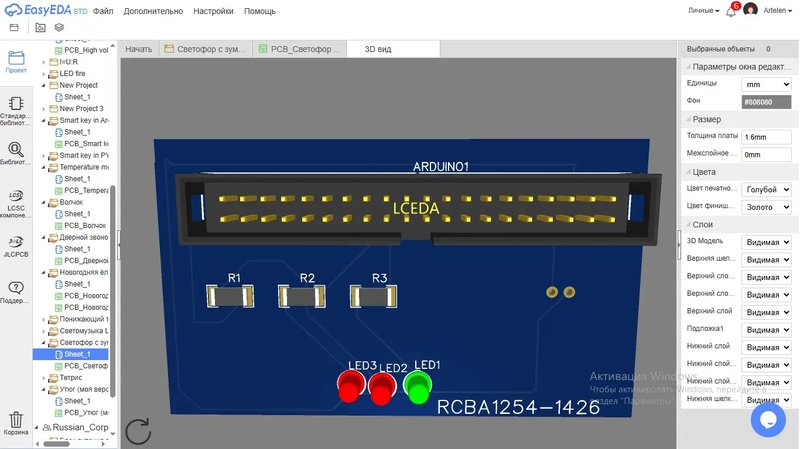This screenshot has width=800, height=449.
Task: Open the PCB color Голубой dropdown
Action: point(766,189)
